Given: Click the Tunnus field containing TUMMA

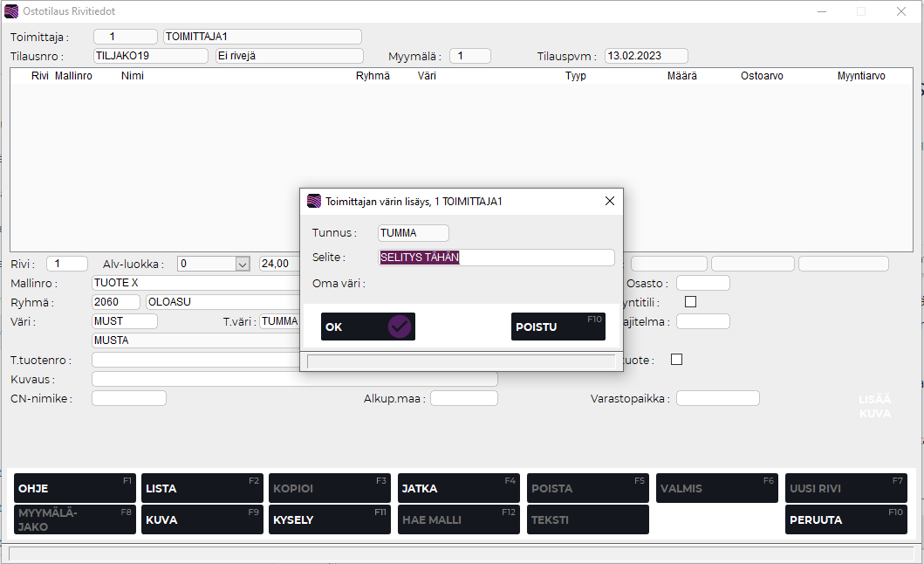Looking at the screenshot, I should pos(413,233).
